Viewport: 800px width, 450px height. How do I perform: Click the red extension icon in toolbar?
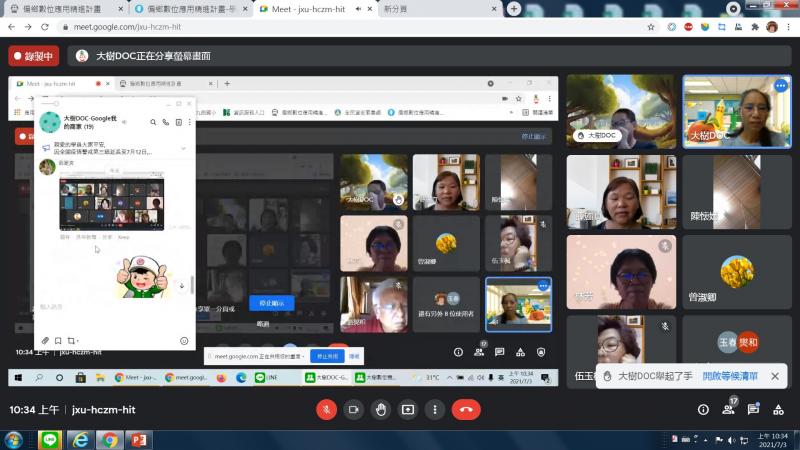[x=688, y=27]
